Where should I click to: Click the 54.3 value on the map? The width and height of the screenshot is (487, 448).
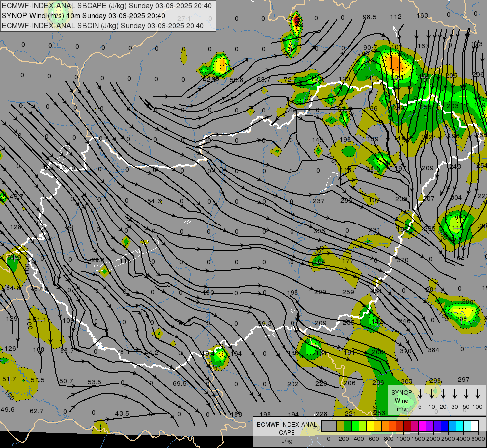click(x=154, y=201)
